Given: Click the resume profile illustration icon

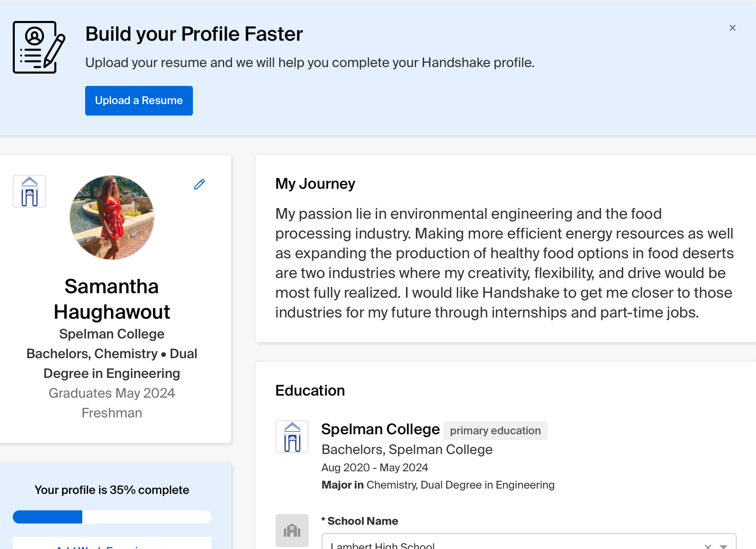Looking at the screenshot, I should pyautogui.click(x=39, y=47).
